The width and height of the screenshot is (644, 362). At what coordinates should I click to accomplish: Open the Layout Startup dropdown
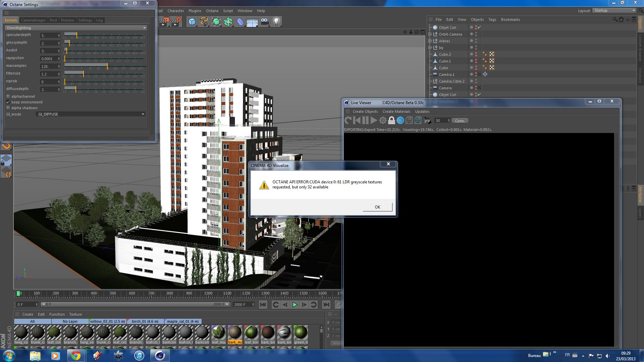[614, 10]
